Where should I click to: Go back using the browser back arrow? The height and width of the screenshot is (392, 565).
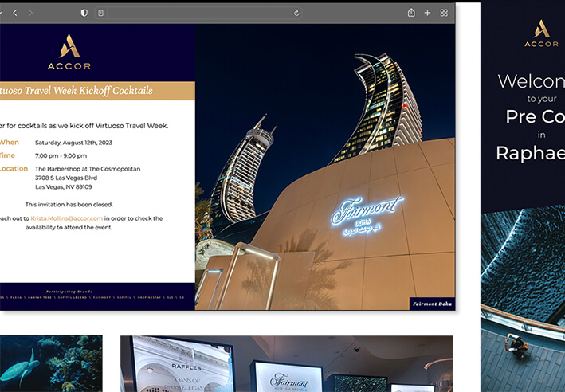pyautogui.click(x=15, y=13)
